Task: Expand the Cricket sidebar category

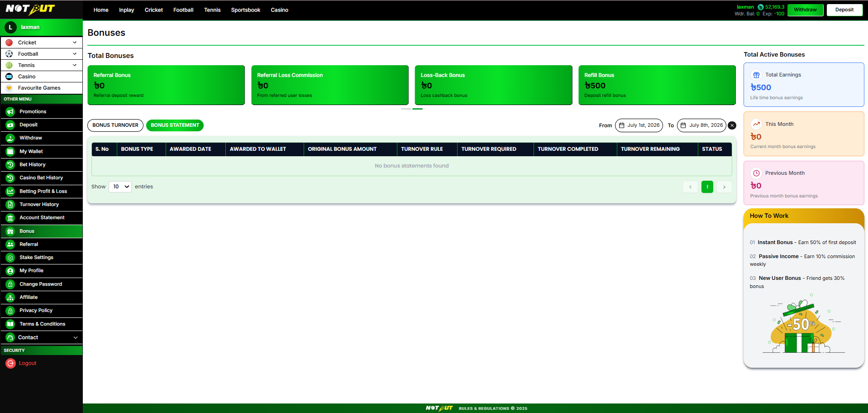Action: [75, 43]
